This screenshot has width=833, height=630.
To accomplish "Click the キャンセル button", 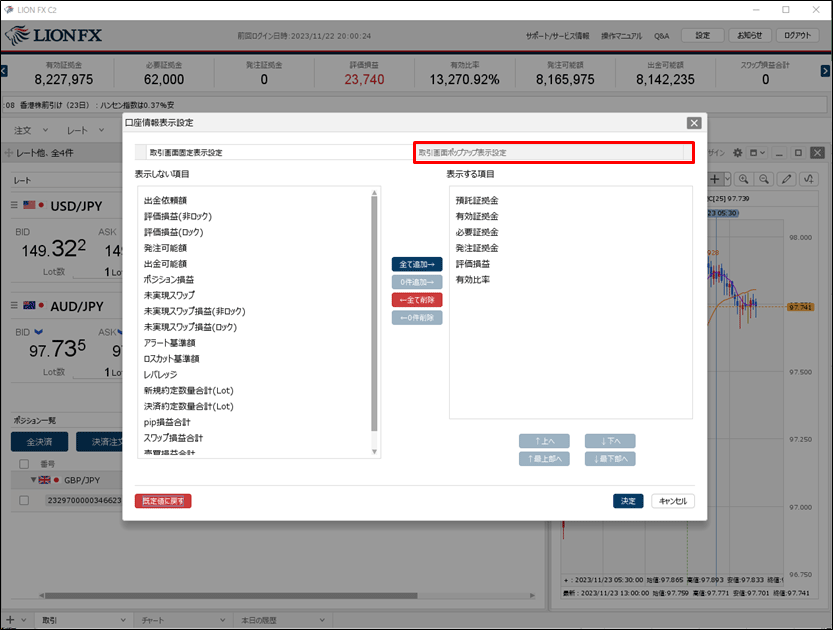I will tap(673, 501).
